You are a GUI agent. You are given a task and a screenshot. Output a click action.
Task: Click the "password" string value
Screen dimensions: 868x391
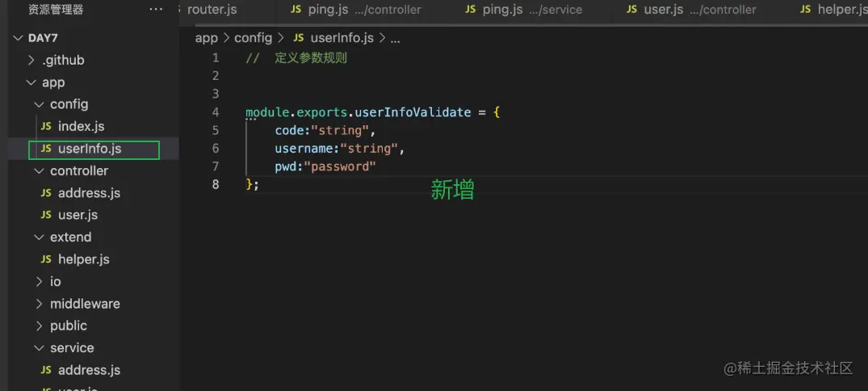tap(340, 166)
